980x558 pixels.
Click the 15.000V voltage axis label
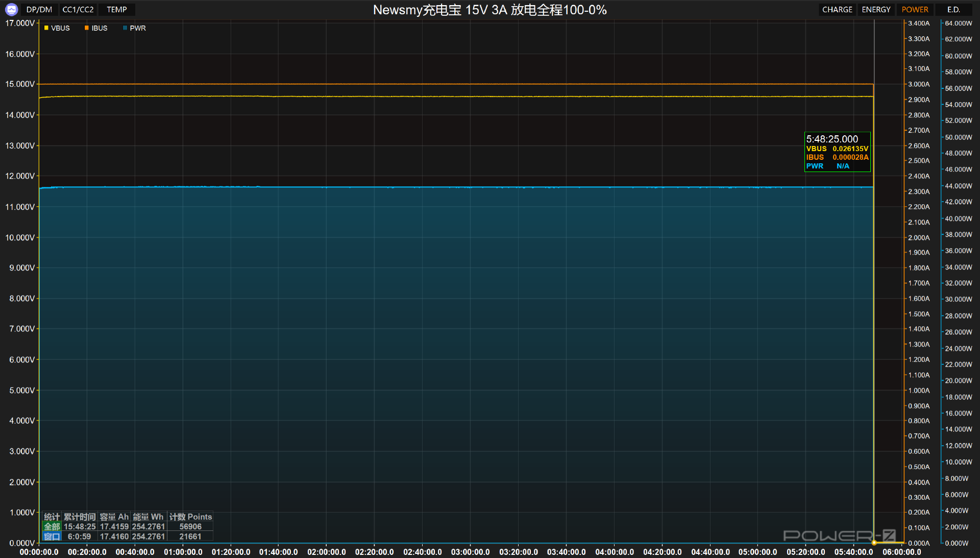pos(20,84)
